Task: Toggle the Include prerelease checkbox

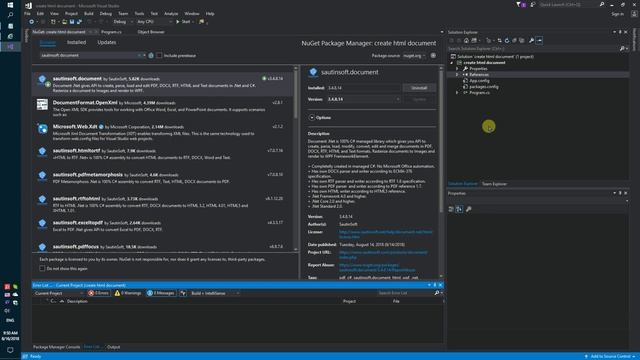Action: tap(159, 56)
